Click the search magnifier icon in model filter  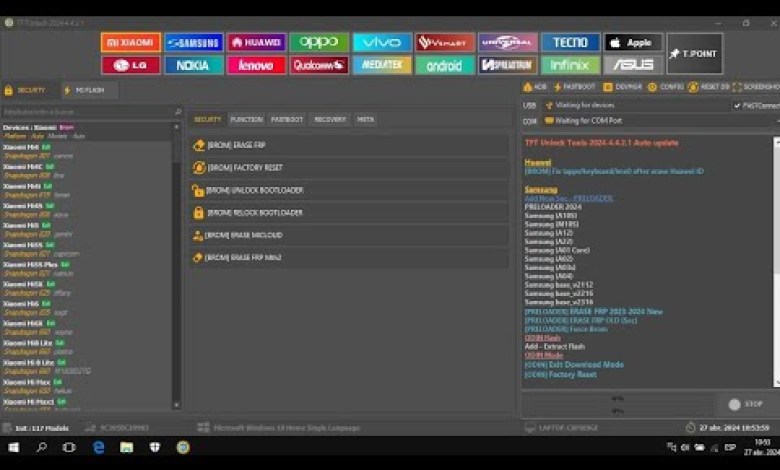(x=178, y=112)
